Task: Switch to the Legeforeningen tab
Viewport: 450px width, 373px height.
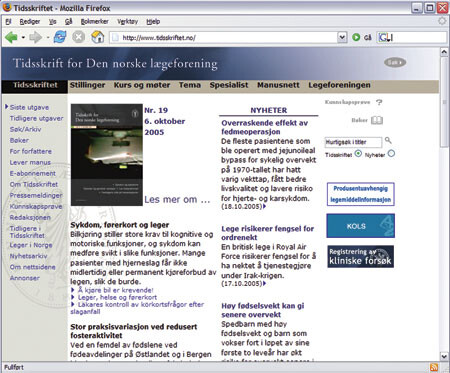Action: tap(339, 85)
